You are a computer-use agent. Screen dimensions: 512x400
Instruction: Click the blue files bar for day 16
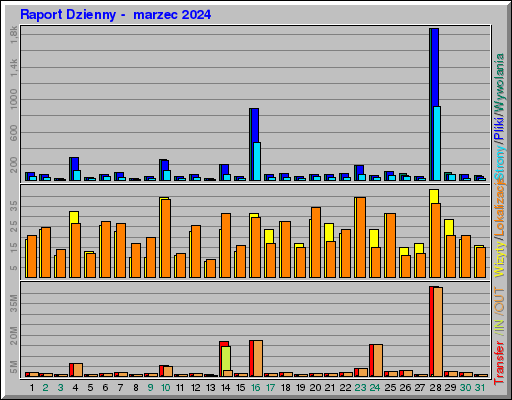(255, 125)
